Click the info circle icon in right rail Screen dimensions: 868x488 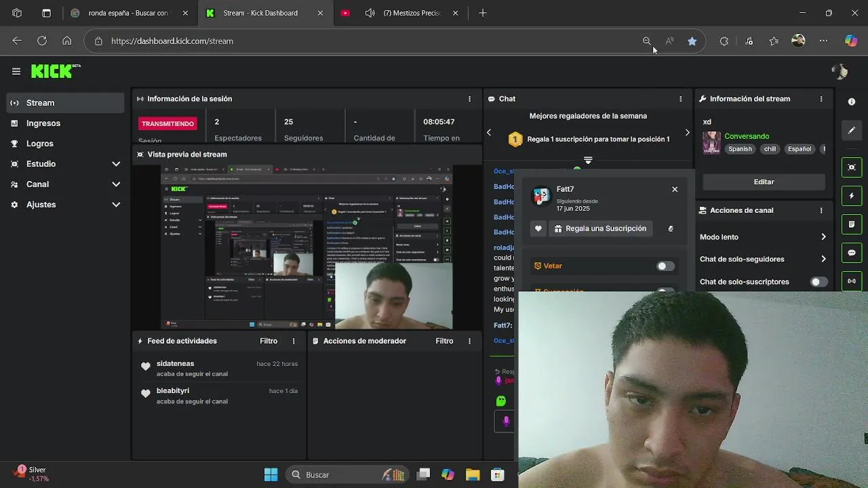(x=852, y=102)
